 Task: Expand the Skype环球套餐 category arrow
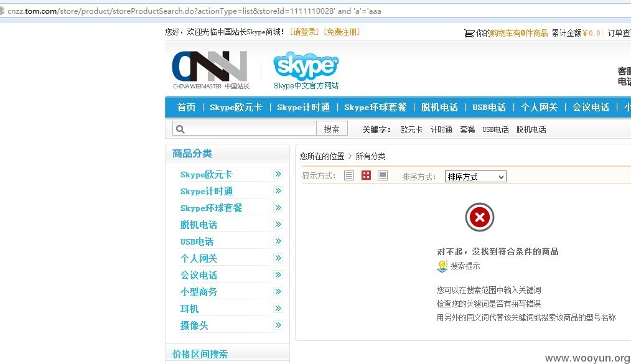pos(278,208)
